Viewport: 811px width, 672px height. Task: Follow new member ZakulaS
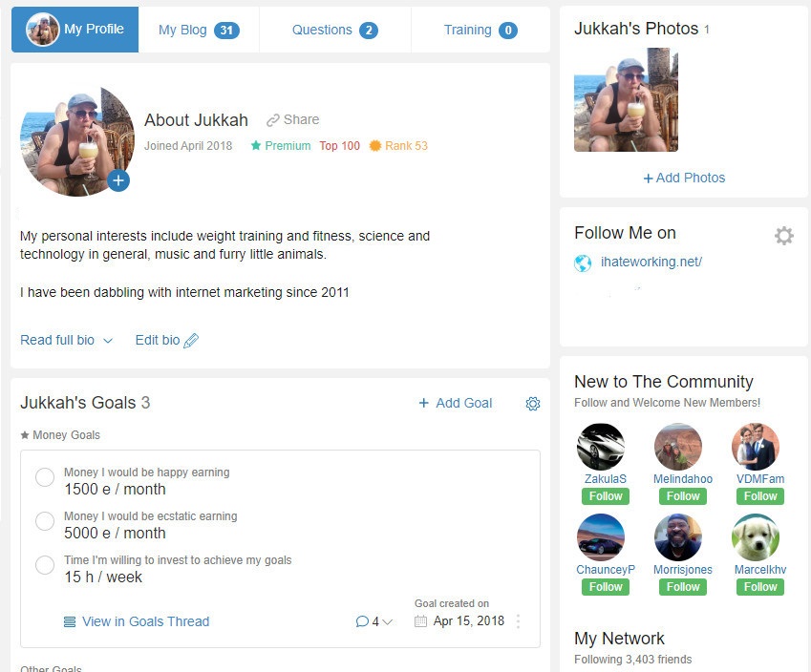[606, 496]
